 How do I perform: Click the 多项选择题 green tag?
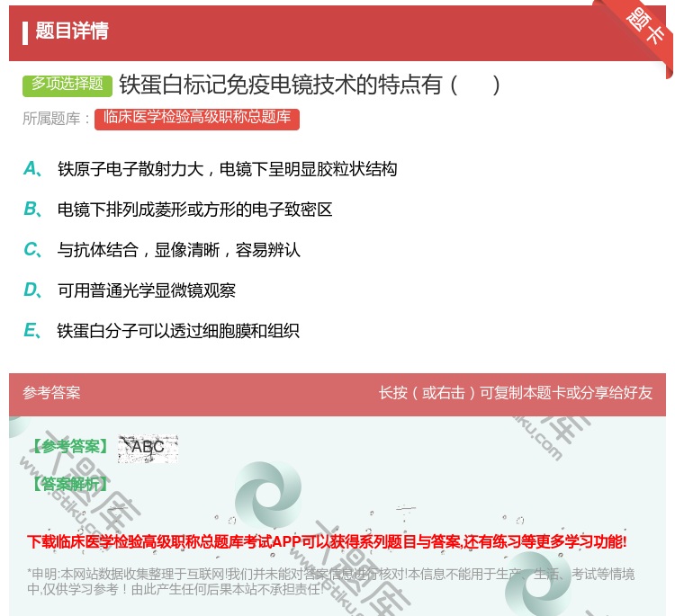[67, 85]
